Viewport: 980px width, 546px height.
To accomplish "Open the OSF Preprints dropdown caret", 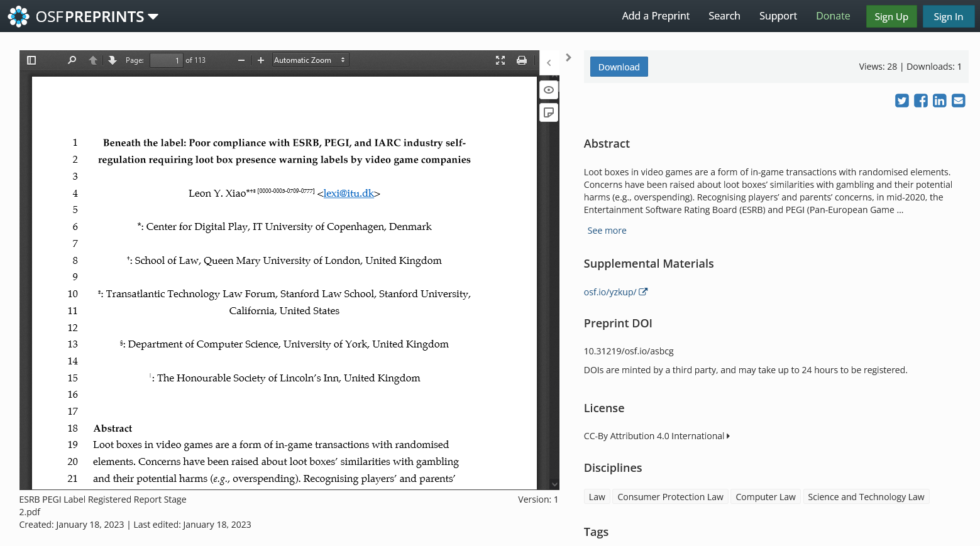I will click(x=153, y=17).
